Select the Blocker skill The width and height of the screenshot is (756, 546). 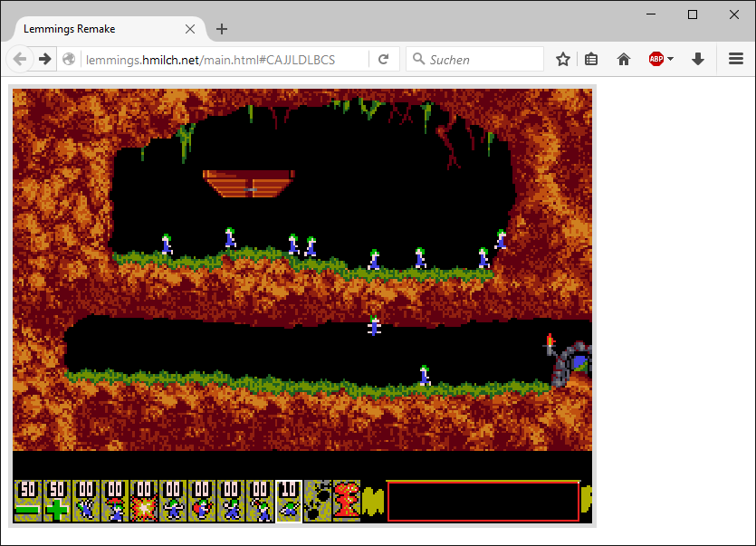tap(173, 501)
